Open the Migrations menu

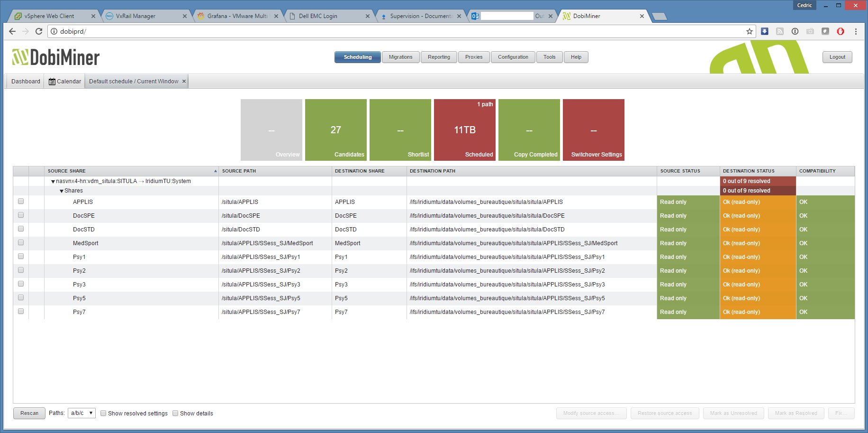[400, 57]
